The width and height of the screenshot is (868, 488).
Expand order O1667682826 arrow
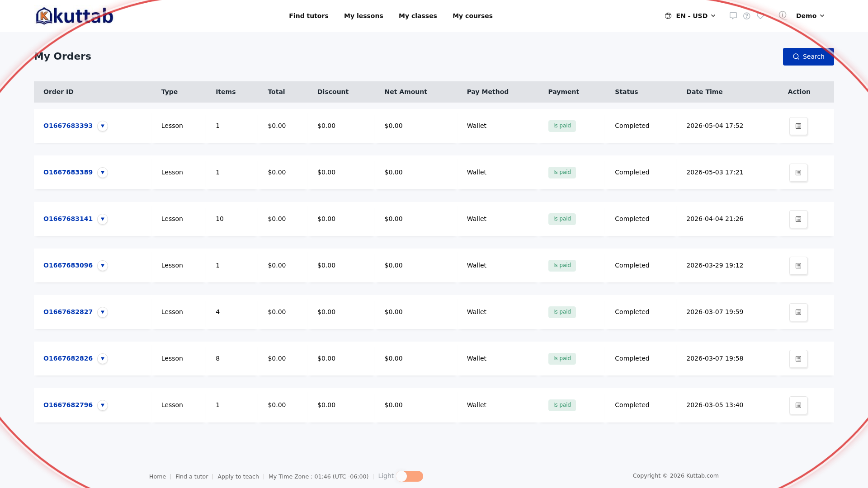[103, 359]
